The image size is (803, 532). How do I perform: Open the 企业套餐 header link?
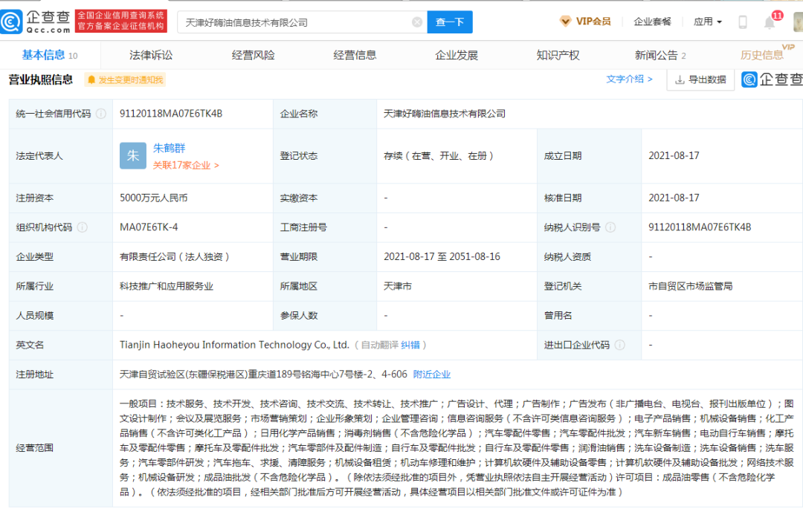[652, 22]
